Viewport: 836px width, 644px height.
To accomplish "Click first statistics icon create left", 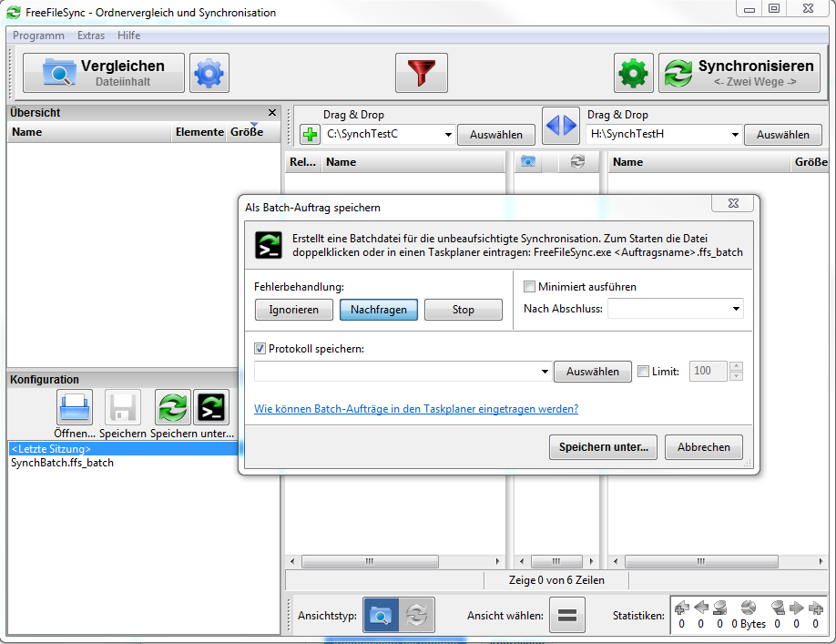I will coord(681,608).
